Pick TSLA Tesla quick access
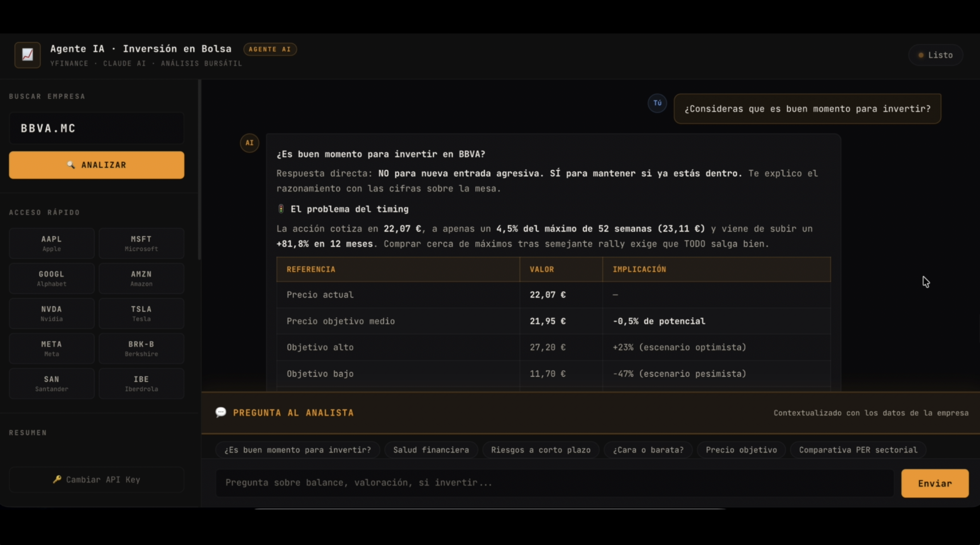The height and width of the screenshot is (545, 980). click(x=141, y=313)
